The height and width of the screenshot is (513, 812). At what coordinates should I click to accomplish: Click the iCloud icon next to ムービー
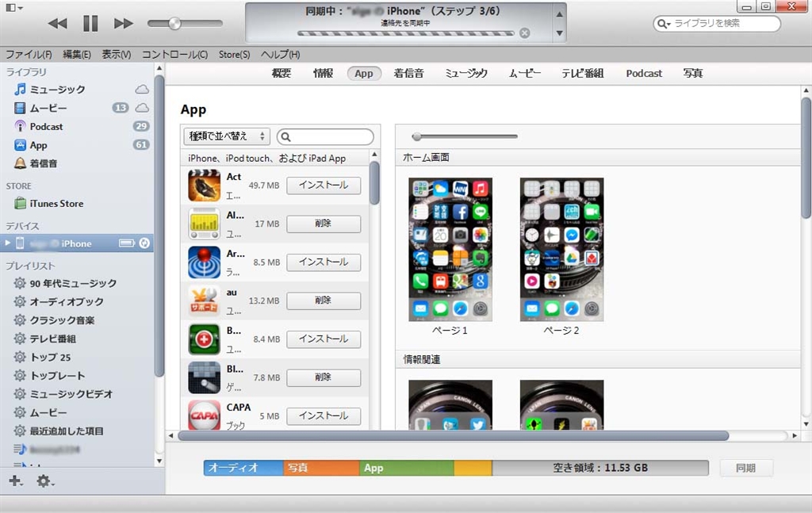142,108
